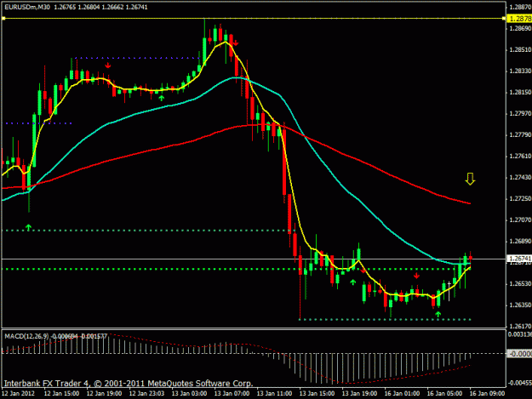Select green up arrow at far-left low
This screenshot has width=532, height=399.
pos(28,227)
